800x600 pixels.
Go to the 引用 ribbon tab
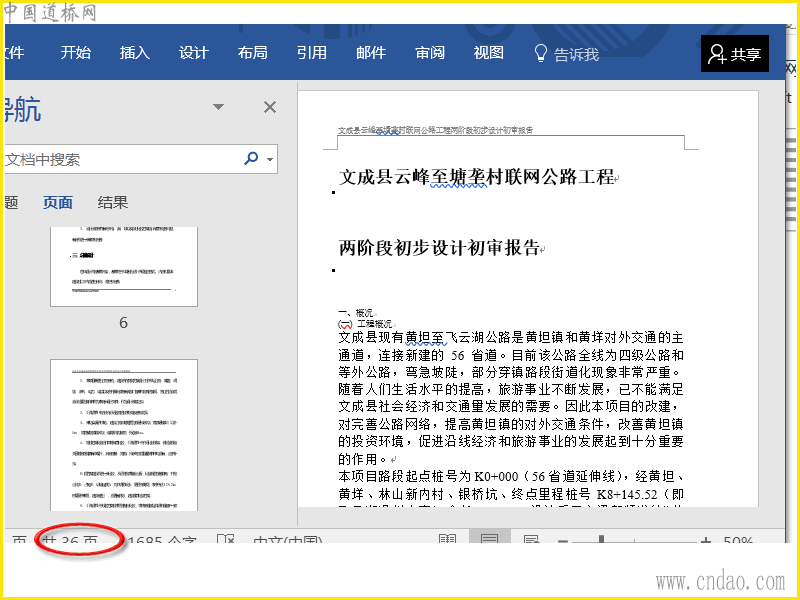(312, 53)
